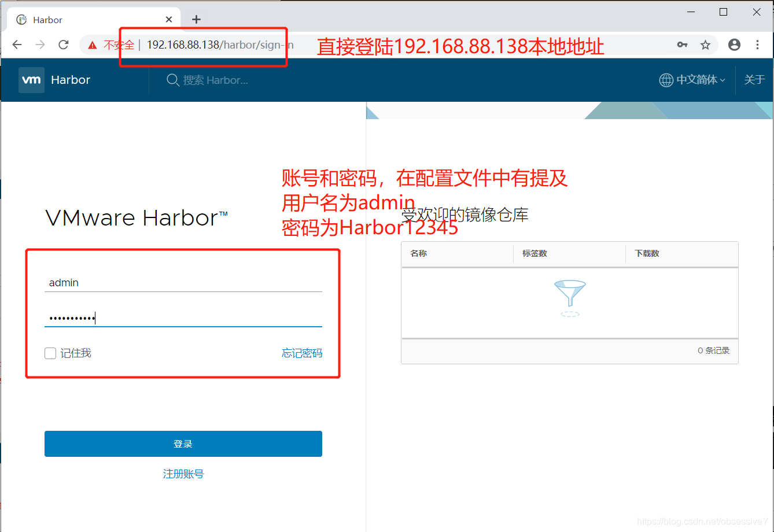Screen dimensions: 774x532
Task: Open the Chrome profile avatar icon
Action: (734, 45)
